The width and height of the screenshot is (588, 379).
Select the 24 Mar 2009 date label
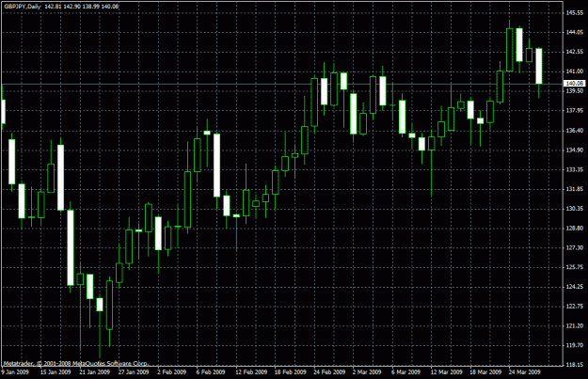click(x=524, y=372)
